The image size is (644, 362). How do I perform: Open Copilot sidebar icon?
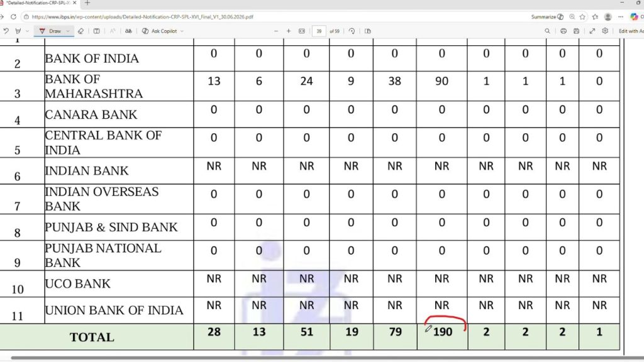pyautogui.click(x=635, y=17)
